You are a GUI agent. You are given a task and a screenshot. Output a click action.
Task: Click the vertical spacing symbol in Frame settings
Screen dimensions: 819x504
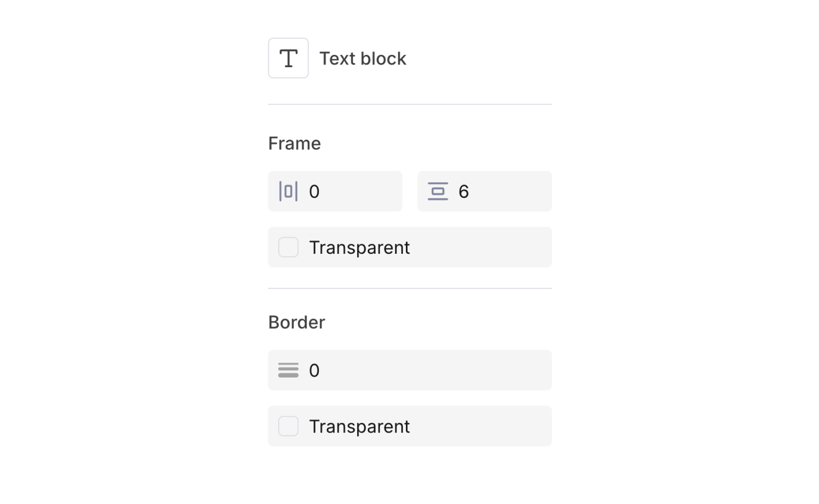[x=438, y=191]
